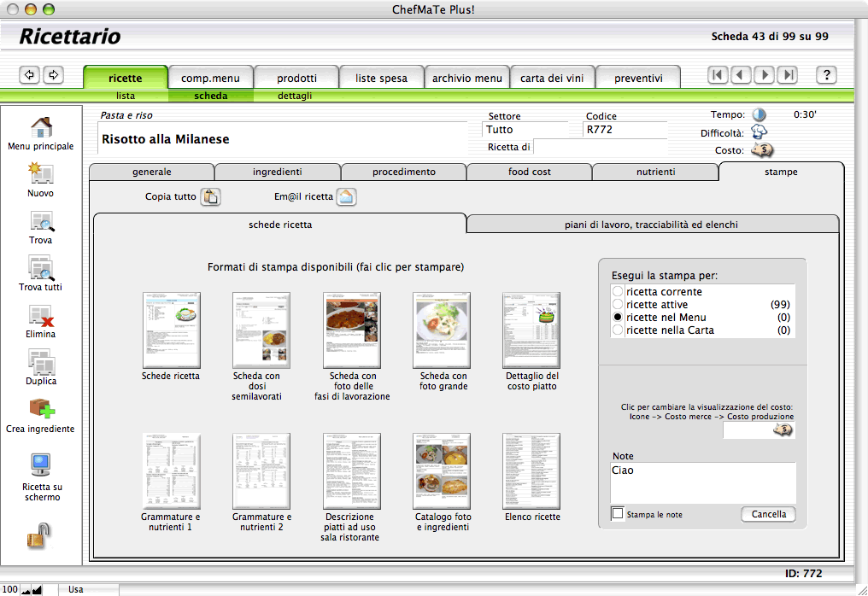Go forward with the right arrow button
The width and height of the screenshot is (868, 596).
[54, 74]
